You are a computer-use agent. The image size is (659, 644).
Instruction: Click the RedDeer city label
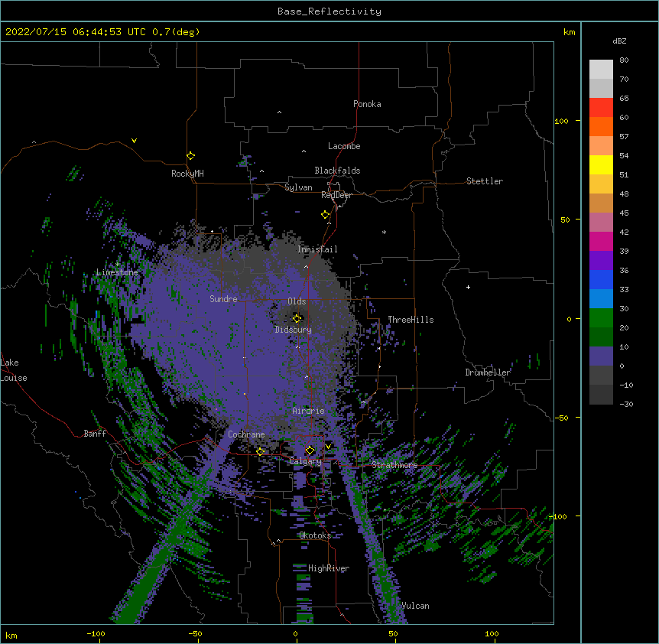pos(336,195)
